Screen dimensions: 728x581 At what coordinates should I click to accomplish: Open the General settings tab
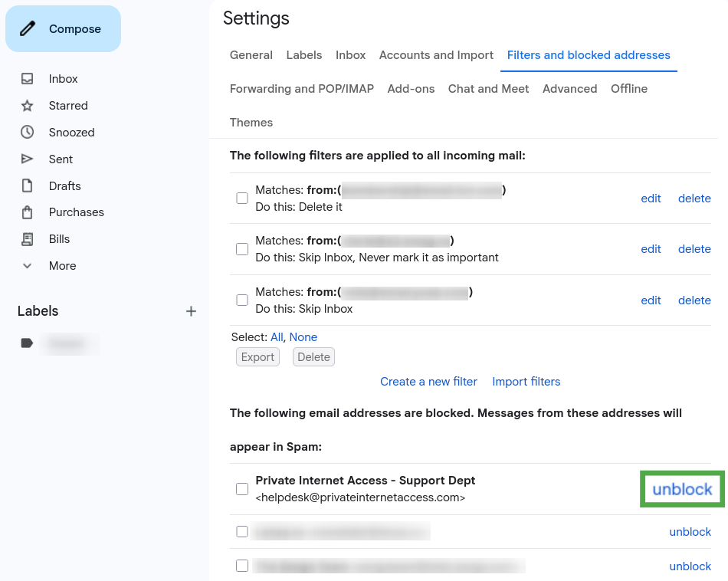click(251, 54)
